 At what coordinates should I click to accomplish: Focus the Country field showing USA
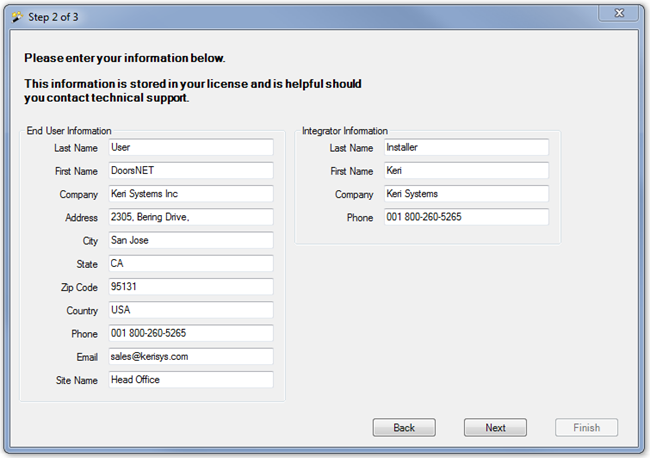coord(190,310)
